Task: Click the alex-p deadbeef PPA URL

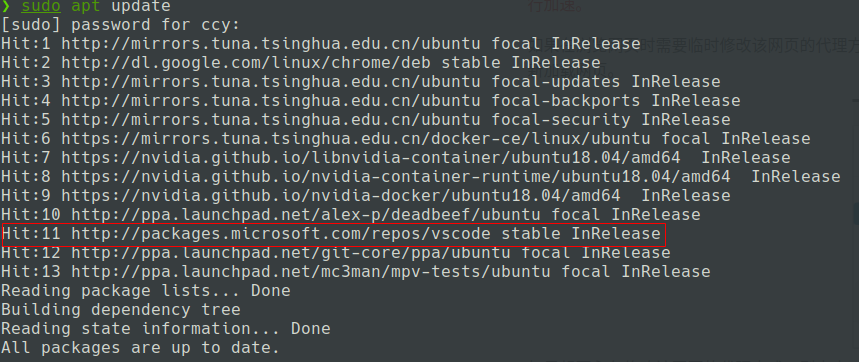Action: point(306,215)
